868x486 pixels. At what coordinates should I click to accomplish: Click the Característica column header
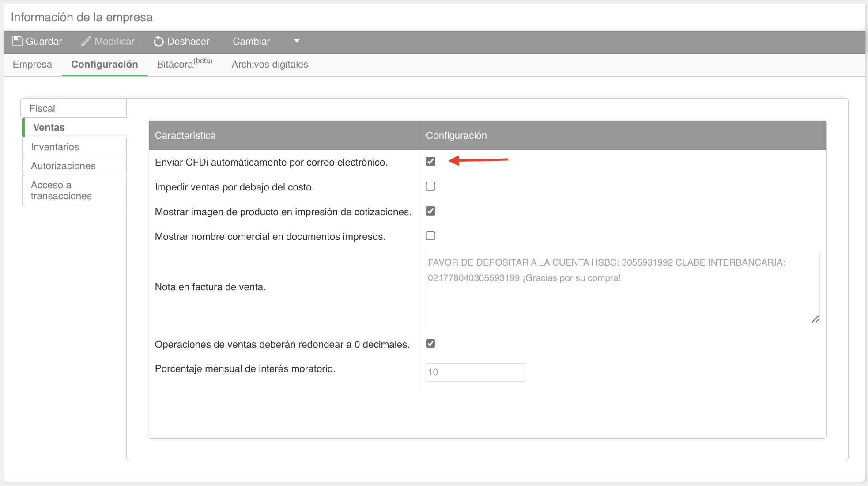coord(284,135)
